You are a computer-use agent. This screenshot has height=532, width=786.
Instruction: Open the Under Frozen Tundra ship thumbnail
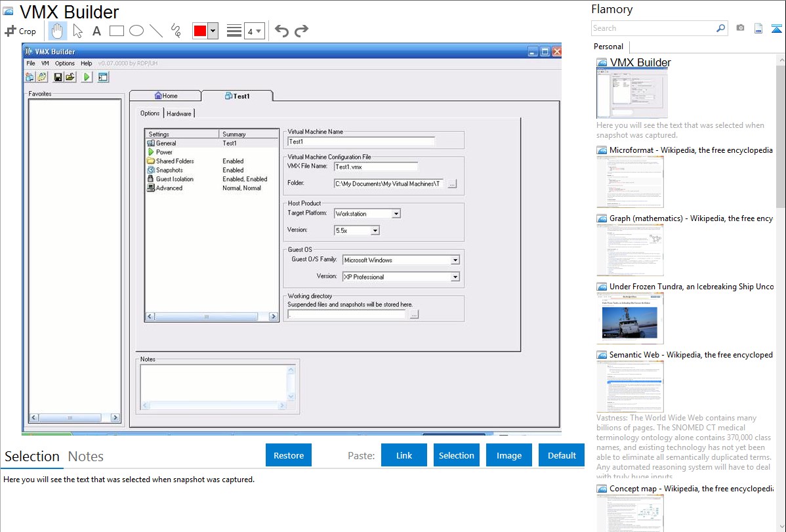coord(630,318)
